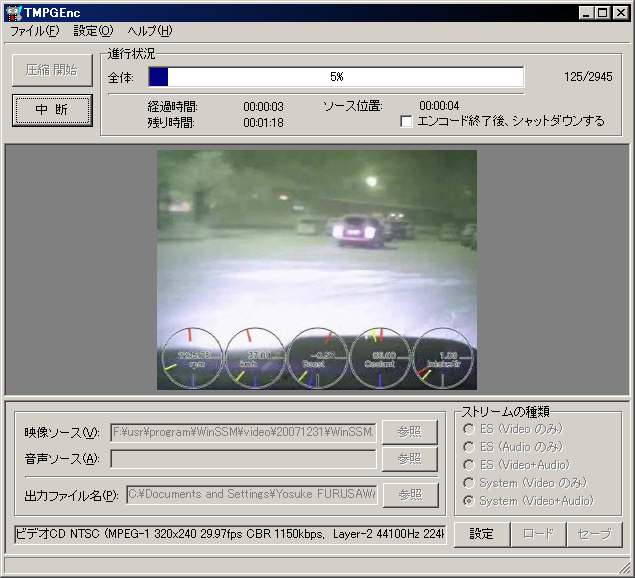
Task: Choose ES (Video+Audio) stream type
Action: (467, 464)
